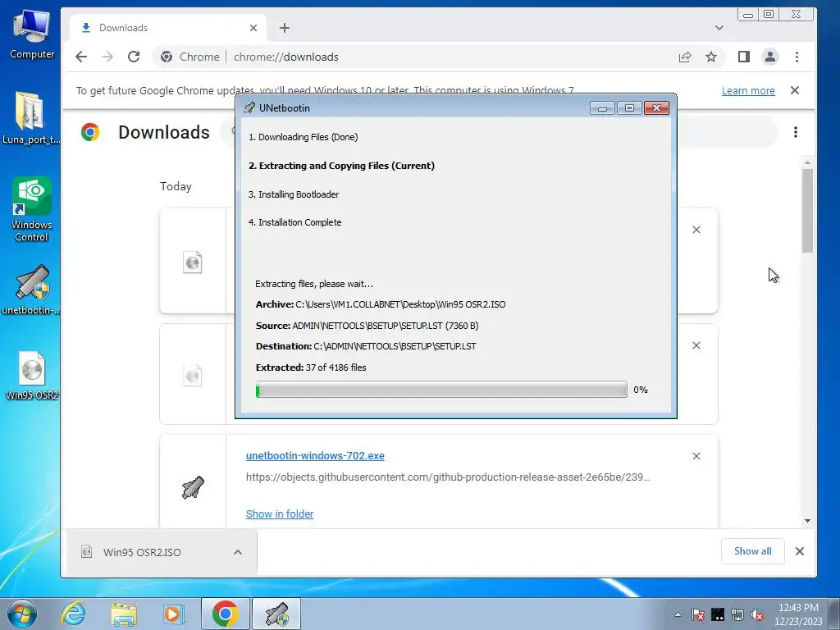Screen dimensions: 840x630
Task: Go back in Chrome navigation
Action: tap(81, 57)
